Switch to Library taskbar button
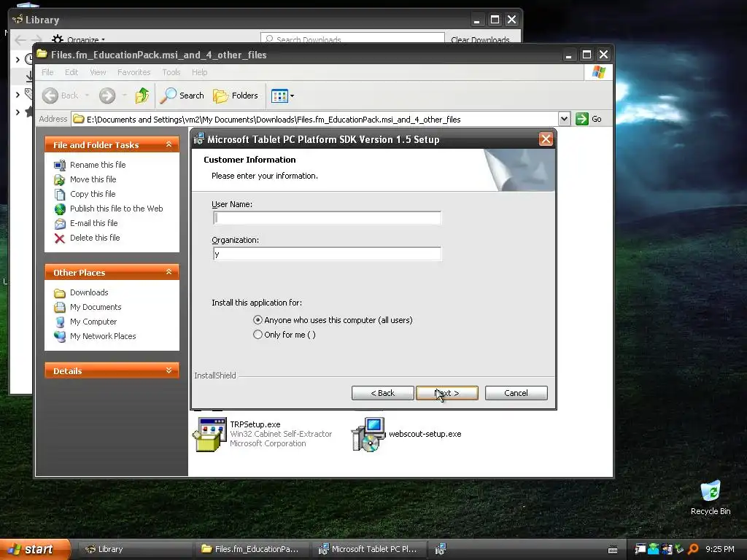Viewport: 747px width, 560px height. (x=134, y=549)
